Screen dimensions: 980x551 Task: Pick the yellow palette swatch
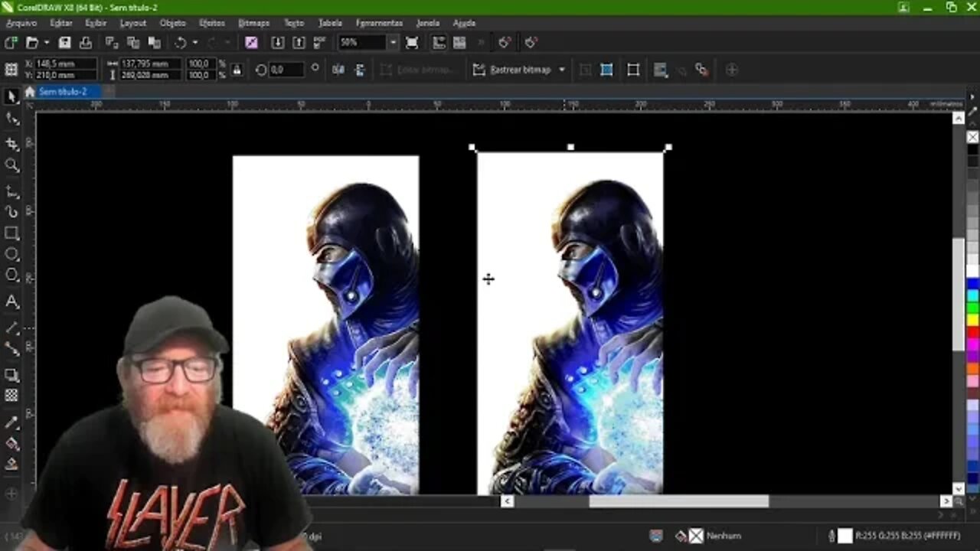[972, 320]
